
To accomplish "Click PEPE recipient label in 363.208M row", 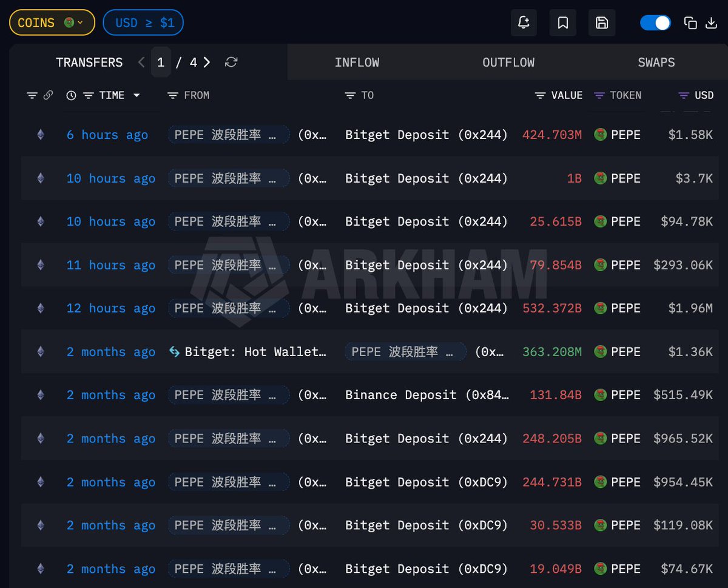I will tap(406, 352).
